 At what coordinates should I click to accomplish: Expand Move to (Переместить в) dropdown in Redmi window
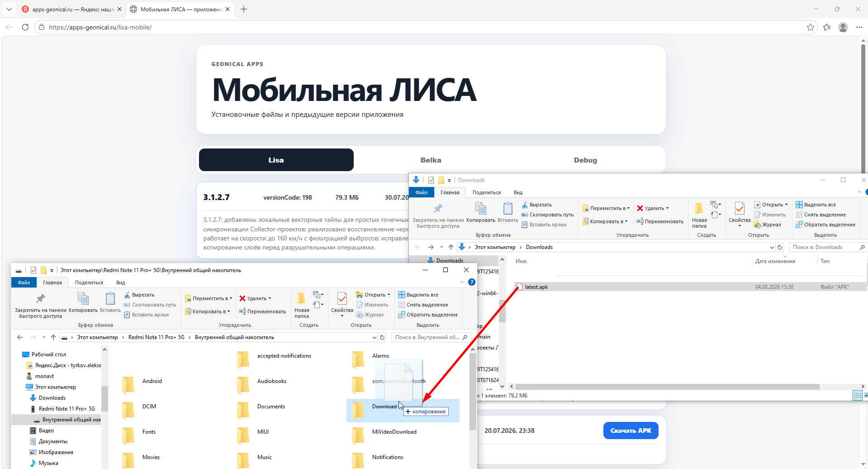point(231,298)
